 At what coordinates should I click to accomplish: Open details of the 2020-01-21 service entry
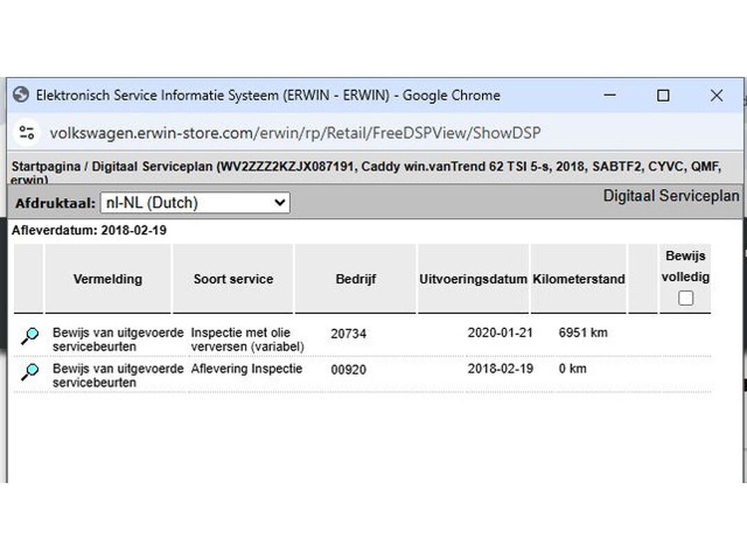[x=30, y=336]
